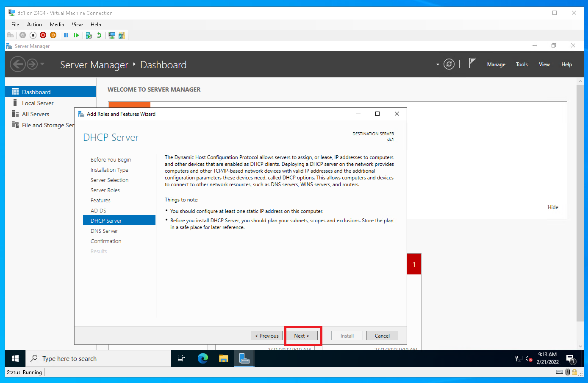Screen dimensions: 588x383
Task: Click the mouse status bar icon
Action: (568, 372)
